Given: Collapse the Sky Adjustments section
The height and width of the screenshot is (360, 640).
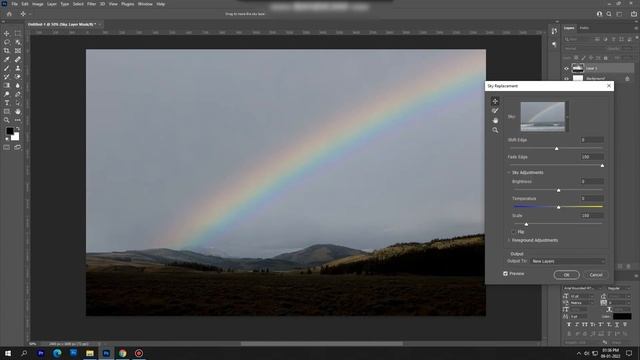Looking at the screenshot, I should (x=509, y=173).
